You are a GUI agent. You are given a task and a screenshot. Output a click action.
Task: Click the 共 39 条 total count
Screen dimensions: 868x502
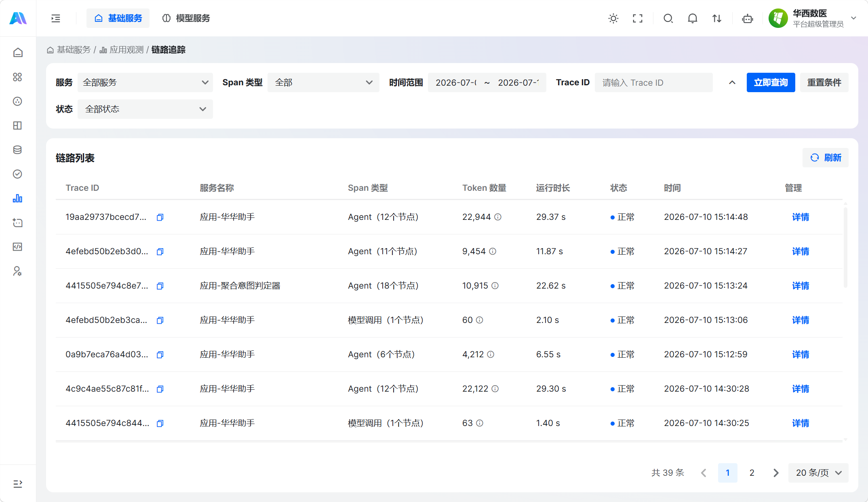tap(668, 473)
